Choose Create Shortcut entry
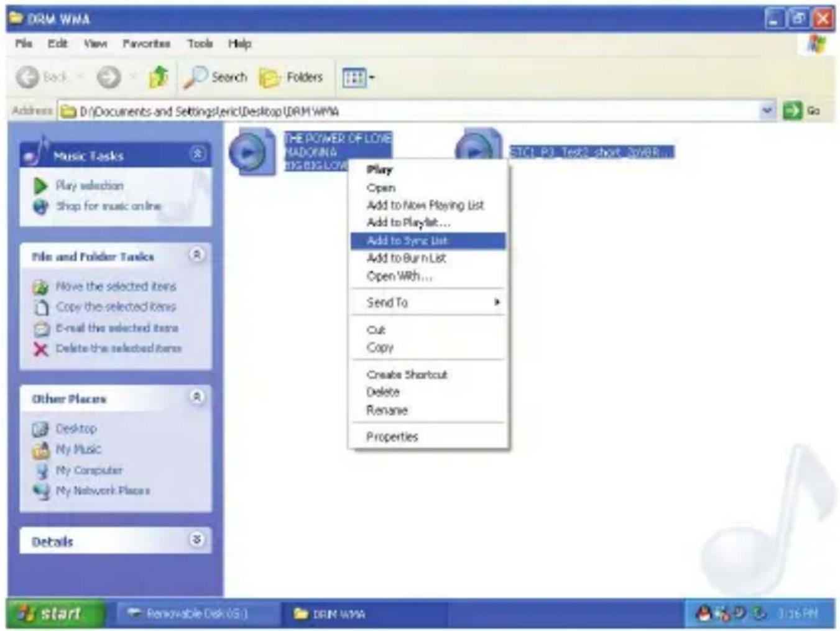The height and width of the screenshot is (631, 840). (428, 374)
